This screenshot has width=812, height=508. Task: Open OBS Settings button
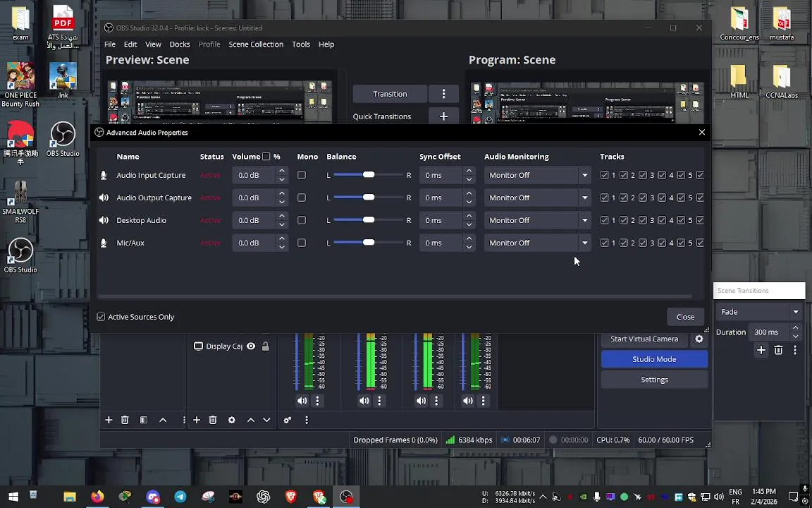(655, 380)
